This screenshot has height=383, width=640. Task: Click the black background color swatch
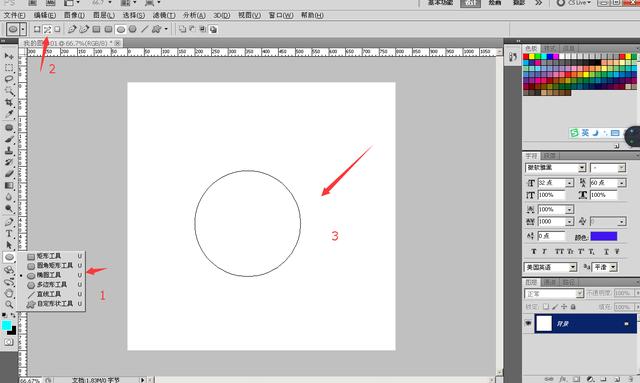point(13,331)
